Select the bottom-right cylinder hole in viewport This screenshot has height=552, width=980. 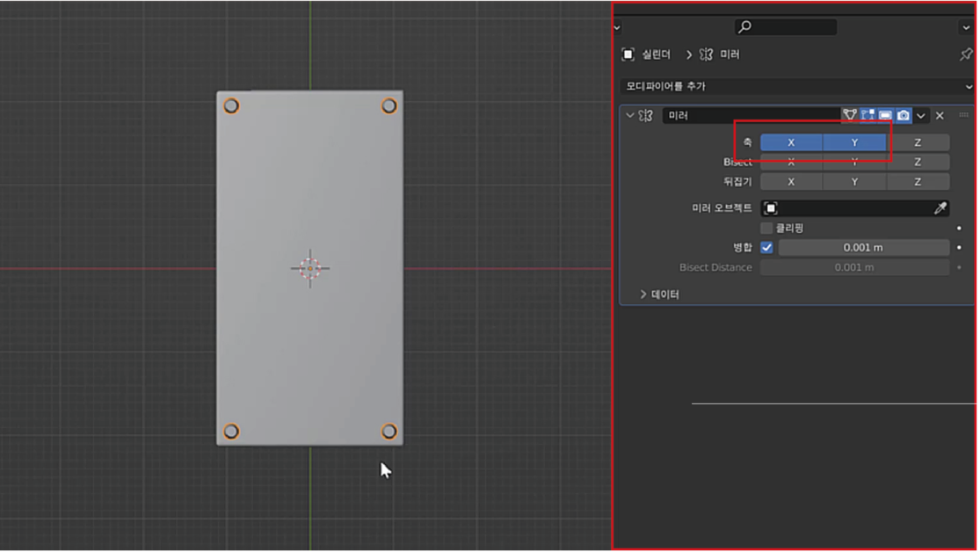tap(388, 432)
